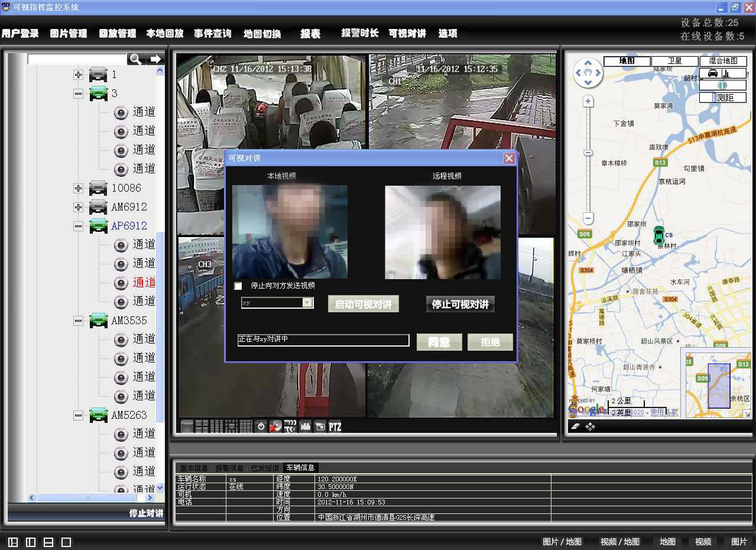Switch the map to 混合地图 view
The width and height of the screenshot is (756, 550).
pos(723,61)
